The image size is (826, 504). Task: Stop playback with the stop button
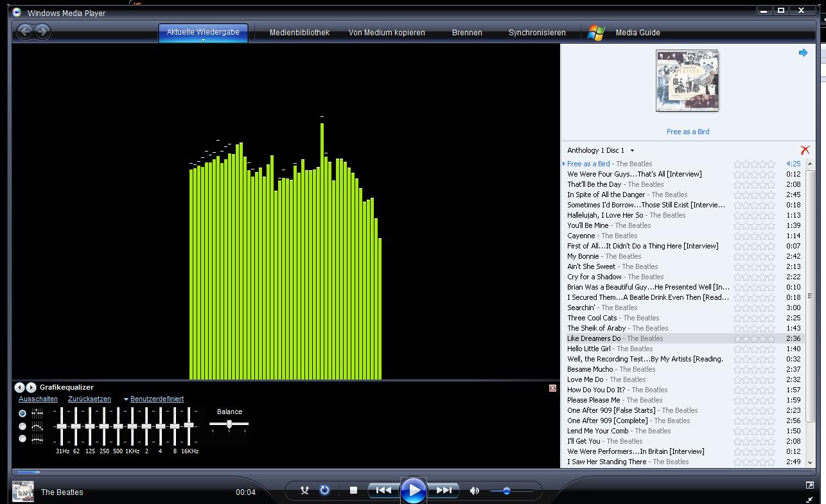pos(353,491)
